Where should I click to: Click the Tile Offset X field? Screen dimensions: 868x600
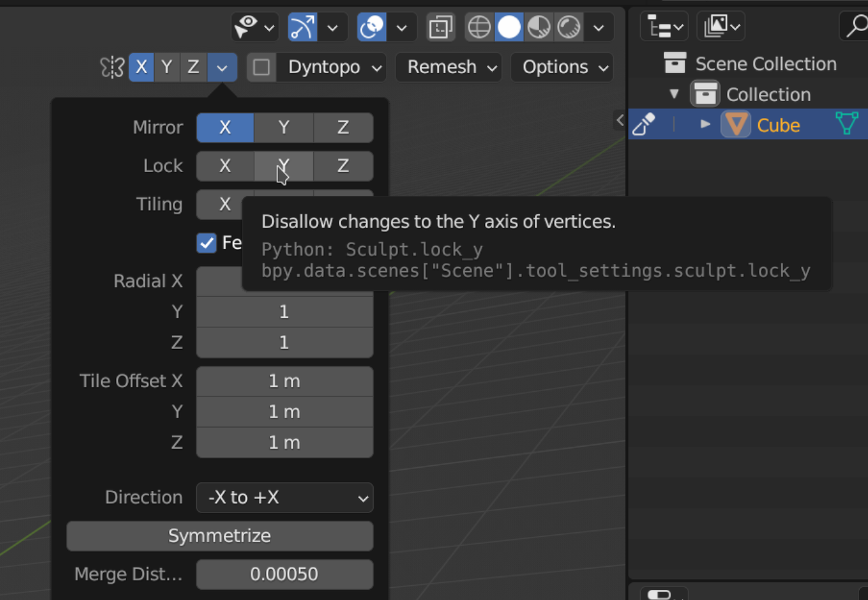point(285,381)
